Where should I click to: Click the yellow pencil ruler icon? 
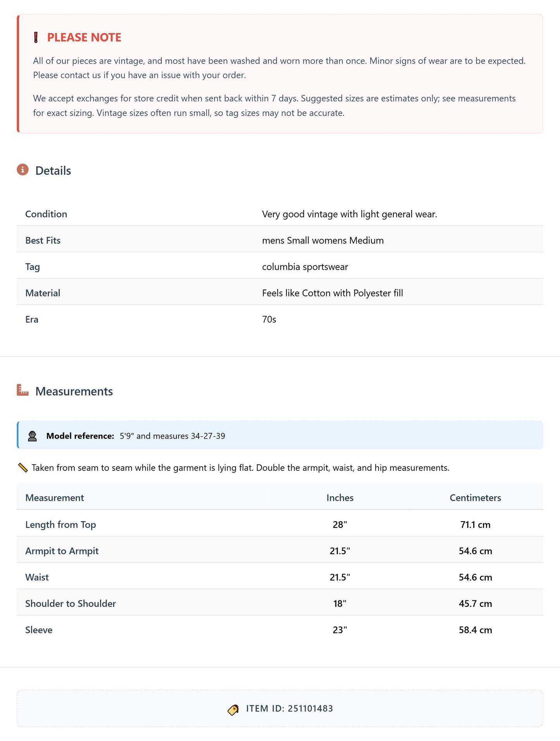(x=23, y=468)
